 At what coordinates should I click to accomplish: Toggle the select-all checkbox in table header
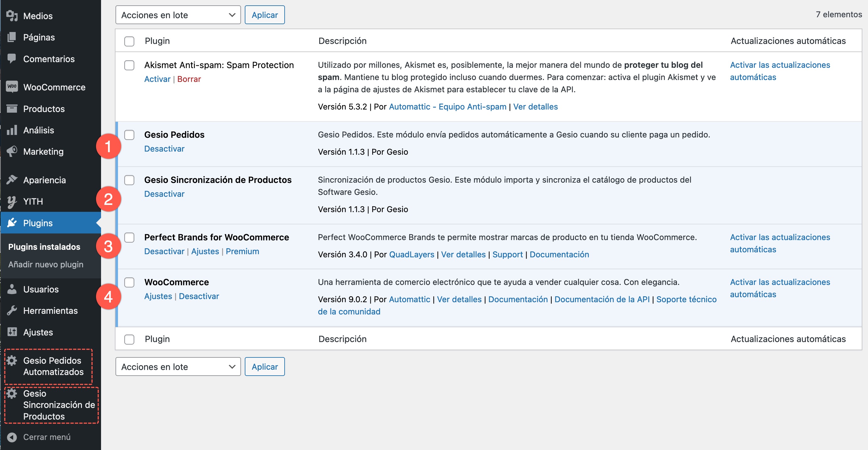129,41
